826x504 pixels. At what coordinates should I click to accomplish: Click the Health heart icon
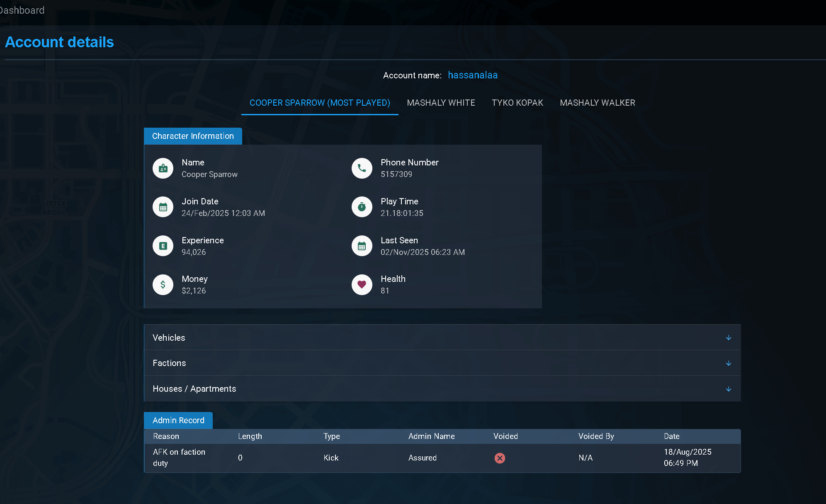click(362, 285)
